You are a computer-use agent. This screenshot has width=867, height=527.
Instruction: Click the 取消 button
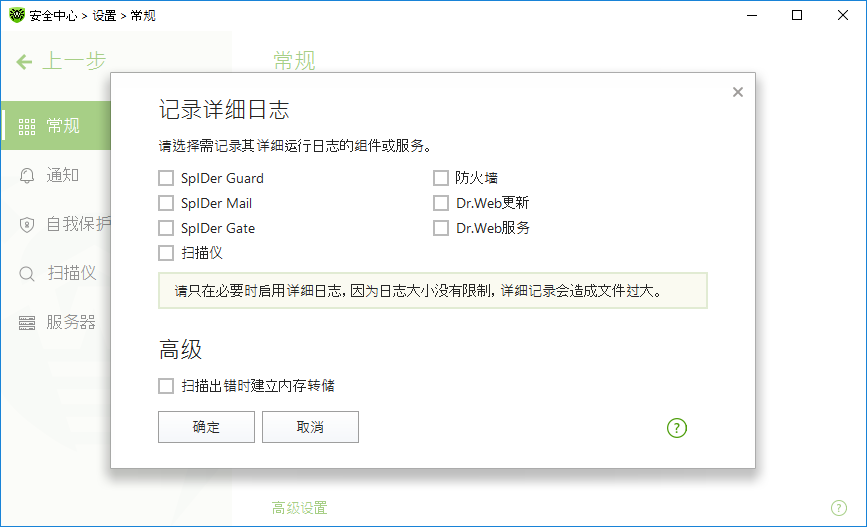310,427
